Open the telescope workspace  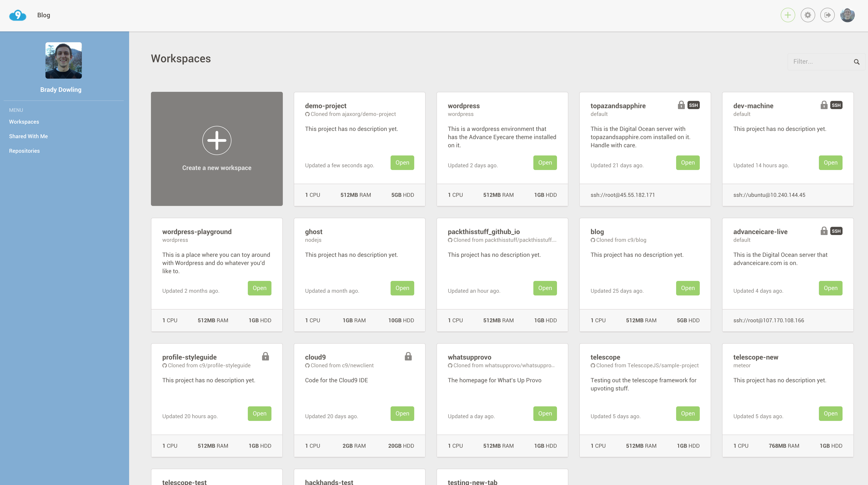pyautogui.click(x=688, y=414)
